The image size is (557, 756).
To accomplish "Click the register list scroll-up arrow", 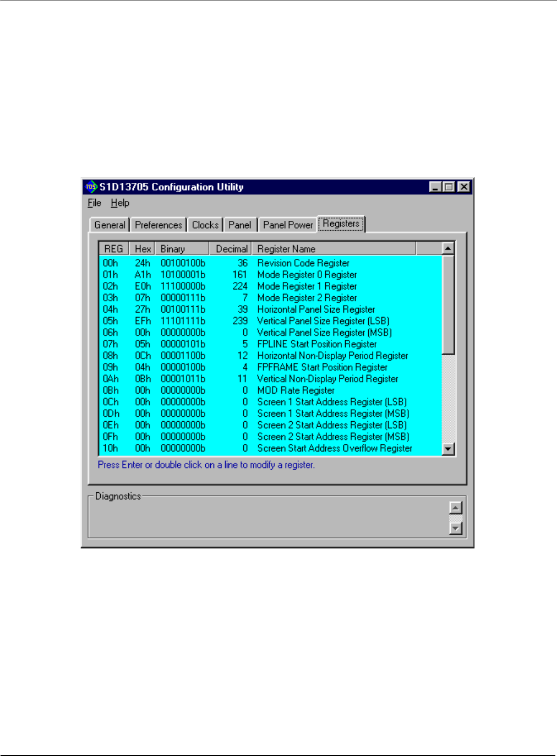I will 449,248.
